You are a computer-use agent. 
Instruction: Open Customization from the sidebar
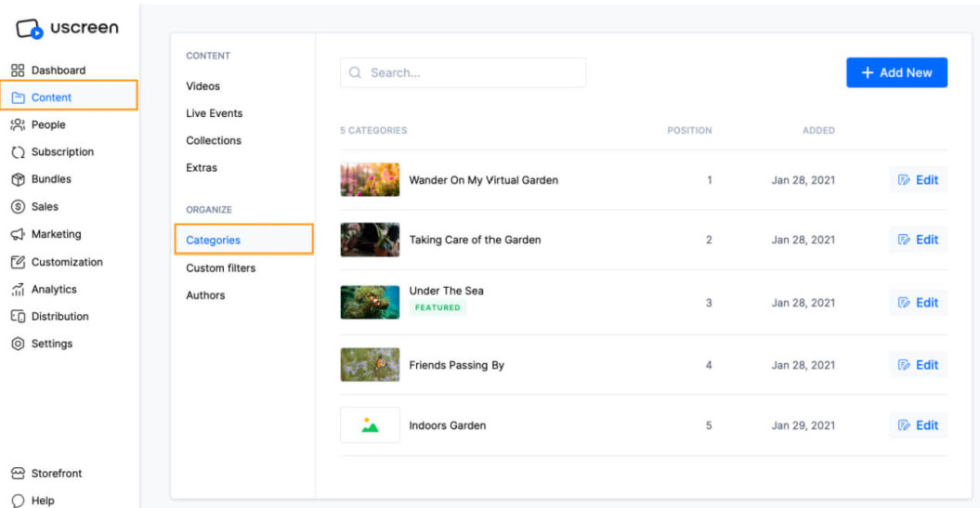[x=66, y=262]
